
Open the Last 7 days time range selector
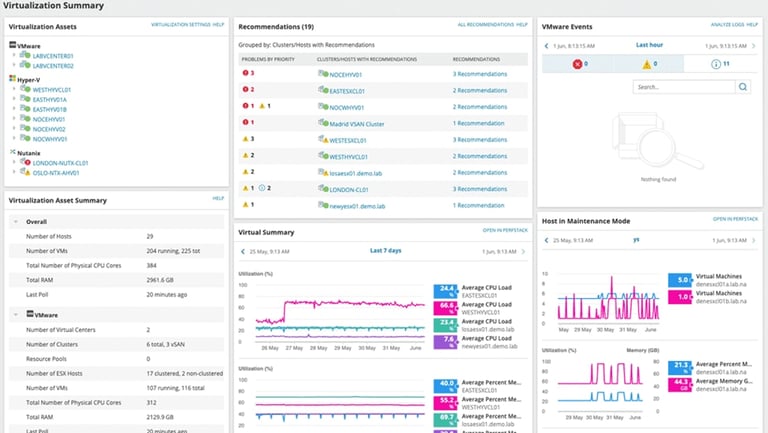pyautogui.click(x=385, y=250)
